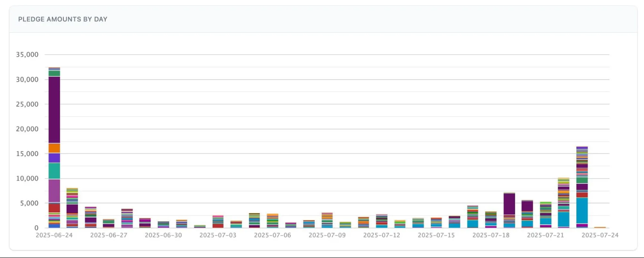Click the teal segment in the 2025-06-24 bar
This screenshot has height=258, width=644.
point(54,171)
